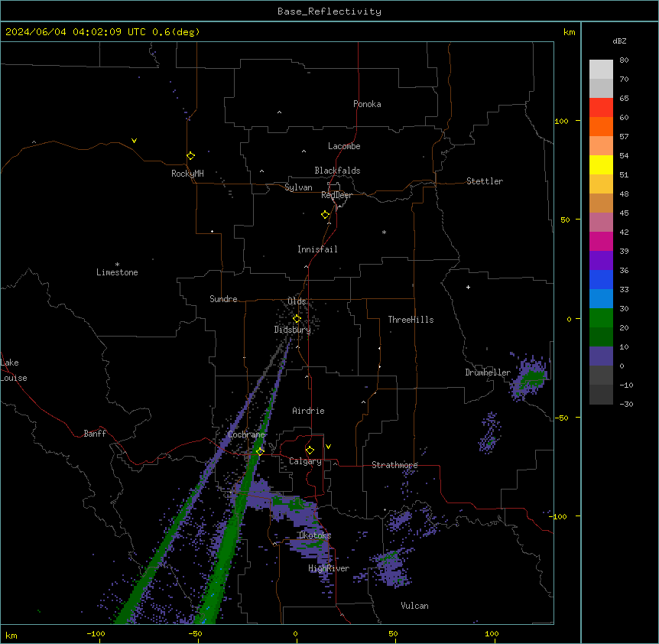
Task: Click the Lake Louise label
Action: click(x=14, y=370)
